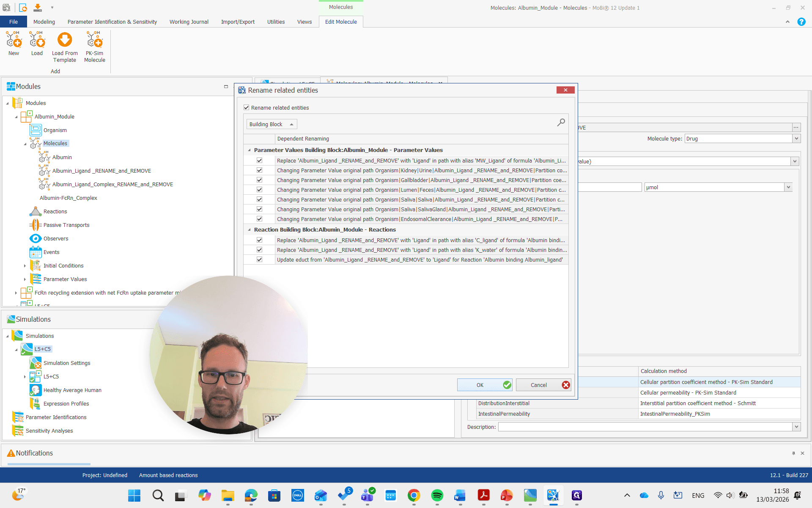
Task: Expand the Initial Conditions node
Action: [x=25, y=266]
